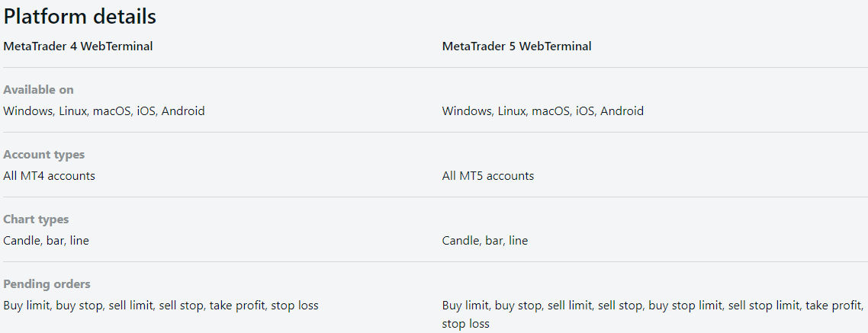Click stop loss on MetaTrader 5 second line

pos(465,323)
